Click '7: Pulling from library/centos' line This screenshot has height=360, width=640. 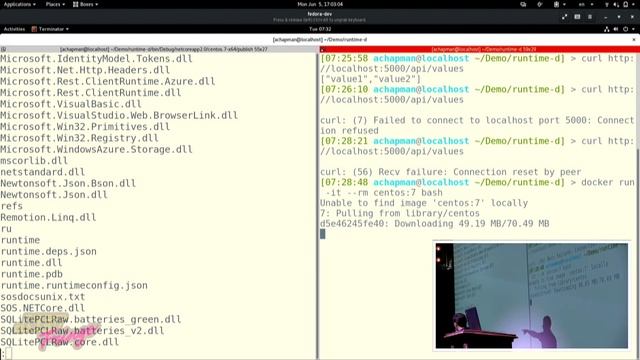click(x=400, y=213)
